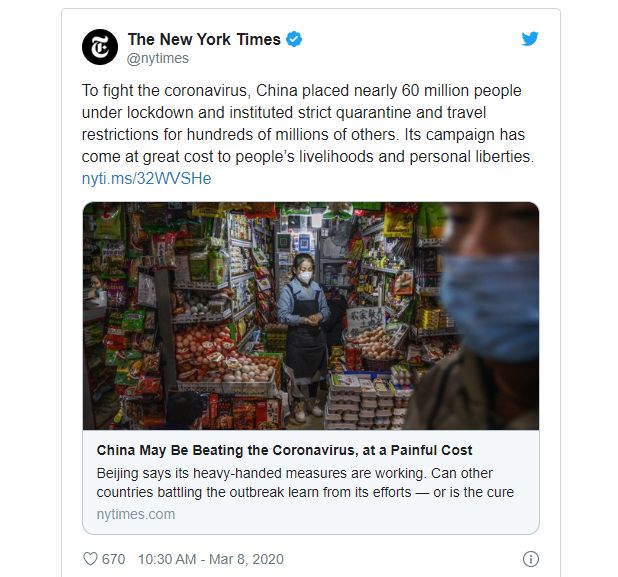Open the tweet info icon
The height and width of the screenshot is (577, 618).
tap(531, 559)
